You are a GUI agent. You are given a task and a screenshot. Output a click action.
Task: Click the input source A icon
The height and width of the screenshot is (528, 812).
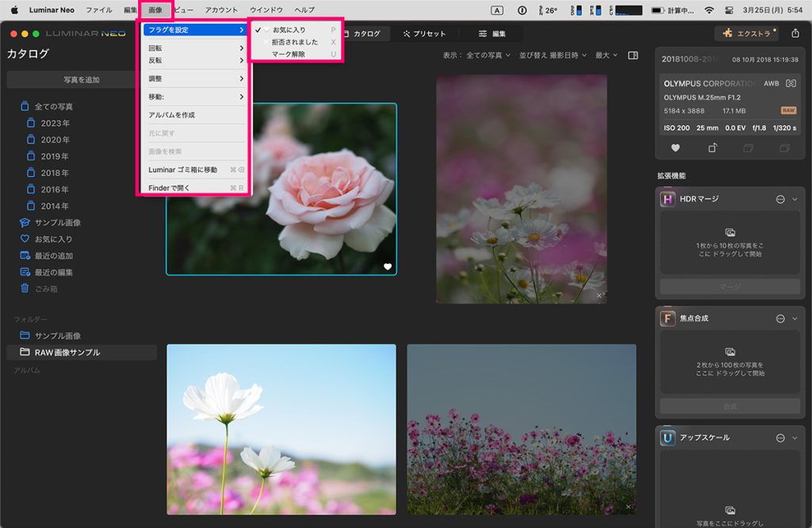pos(496,10)
